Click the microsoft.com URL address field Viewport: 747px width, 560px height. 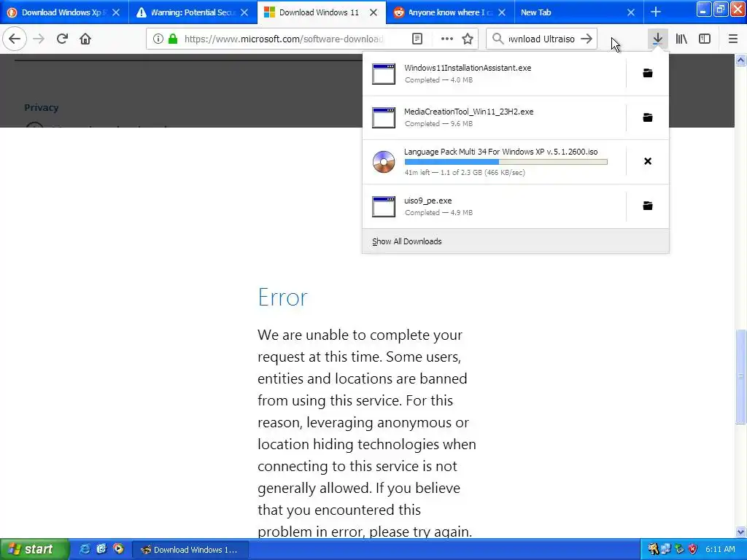(284, 39)
